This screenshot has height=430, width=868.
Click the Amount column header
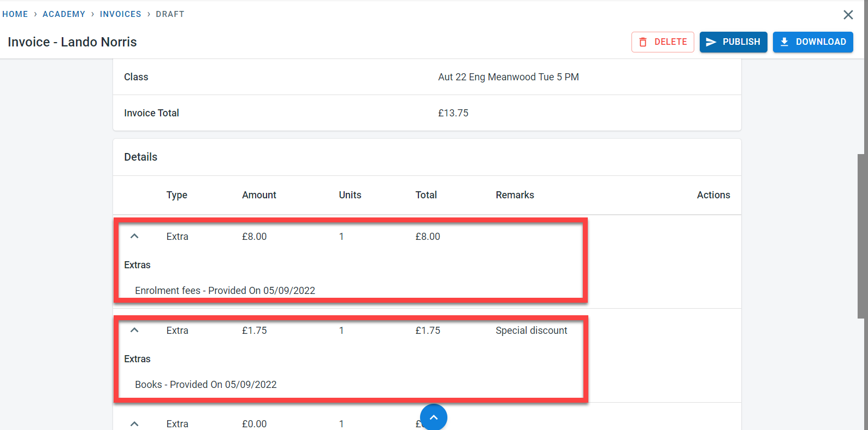(x=259, y=195)
